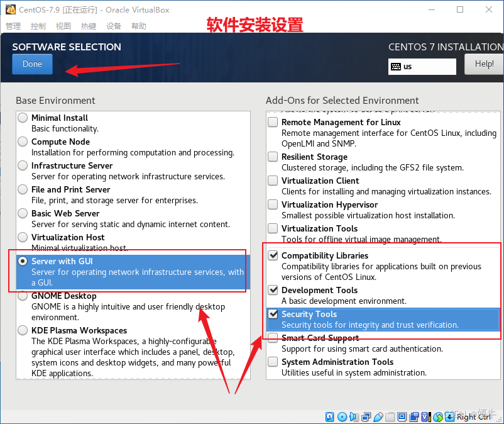504x424 pixels.
Task: Check the Virtualization Hypervisor box
Action: click(x=273, y=204)
